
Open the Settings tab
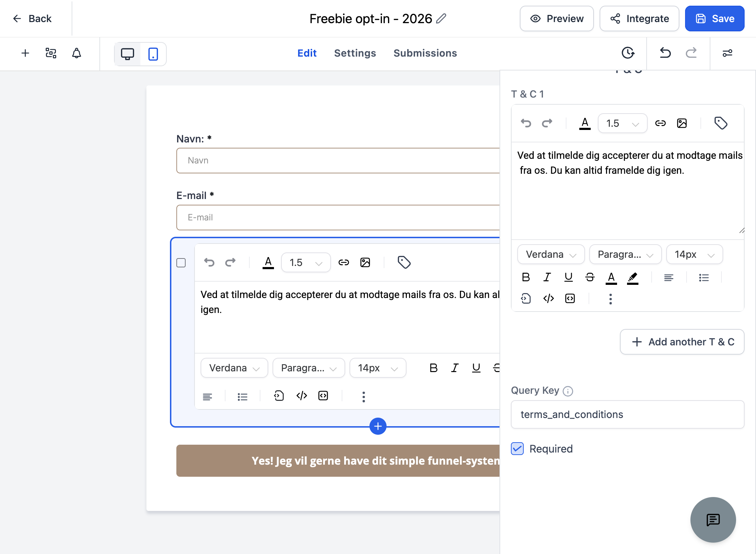(x=355, y=53)
